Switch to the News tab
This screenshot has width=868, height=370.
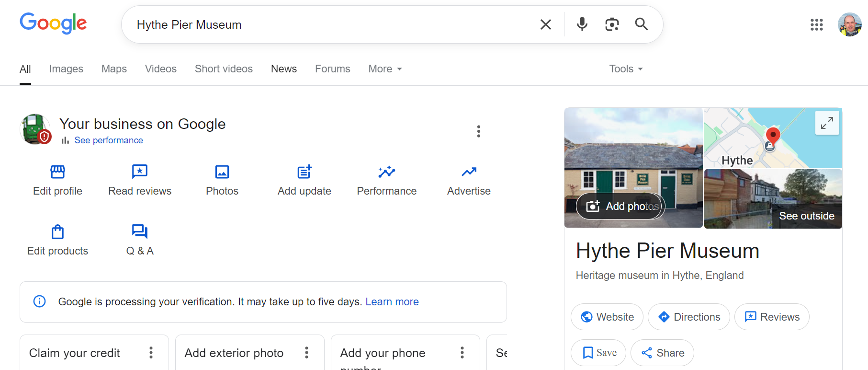coord(284,69)
